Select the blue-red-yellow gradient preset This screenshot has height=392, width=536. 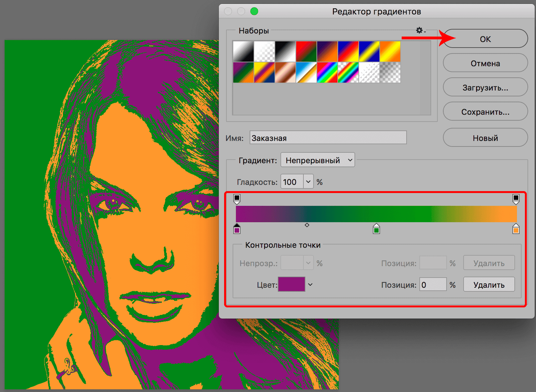(x=348, y=51)
